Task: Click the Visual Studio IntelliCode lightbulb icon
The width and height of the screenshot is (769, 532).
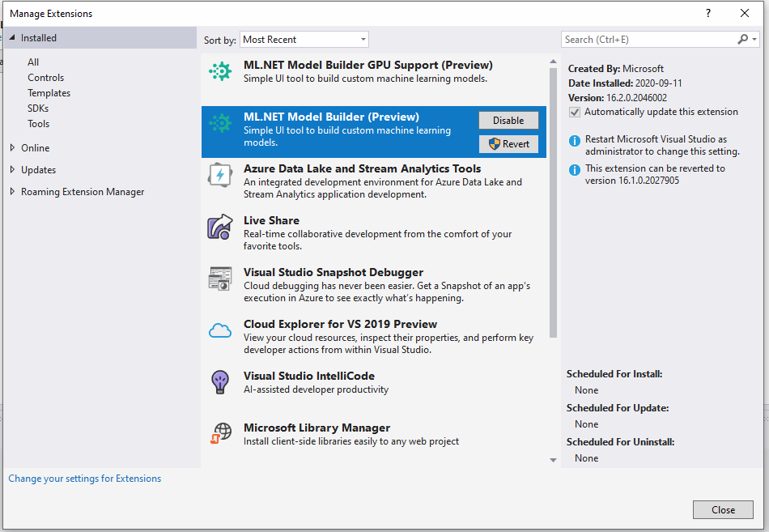Action: pyautogui.click(x=219, y=382)
